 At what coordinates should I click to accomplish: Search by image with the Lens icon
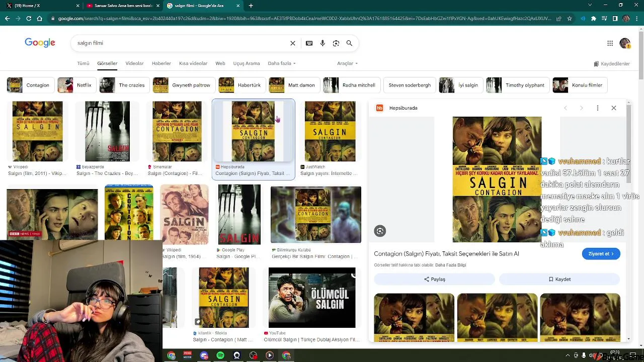pyautogui.click(x=336, y=43)
